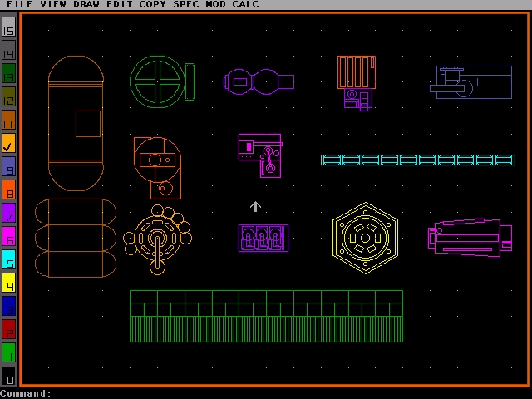532x399 pixels.
Task: Open the SPEC menu
Action: click(x=186, y=5)
